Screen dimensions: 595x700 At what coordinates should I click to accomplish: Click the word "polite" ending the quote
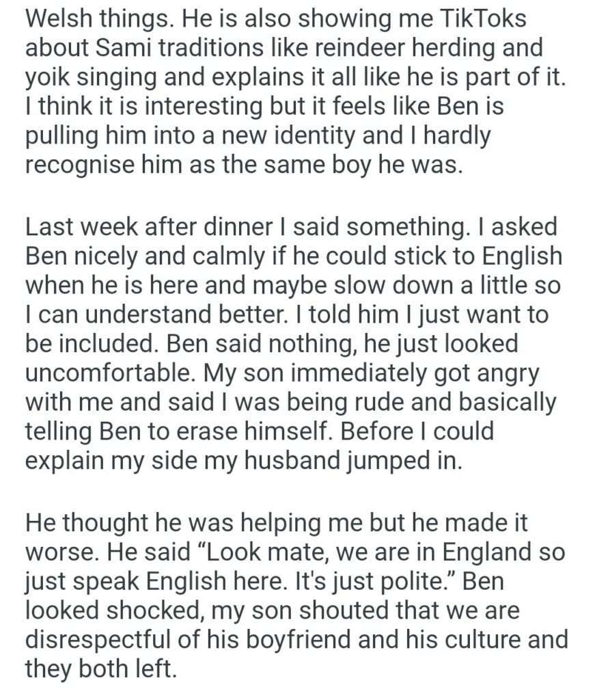[432, 581]
